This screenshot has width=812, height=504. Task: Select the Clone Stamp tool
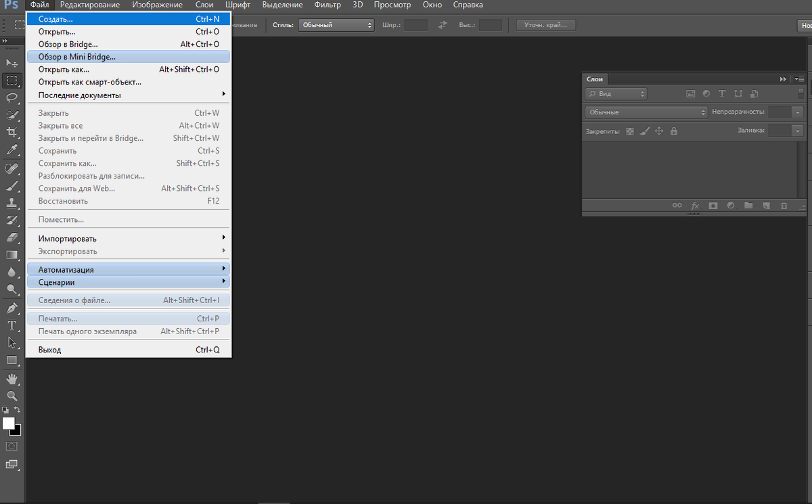tap(12, 202)
